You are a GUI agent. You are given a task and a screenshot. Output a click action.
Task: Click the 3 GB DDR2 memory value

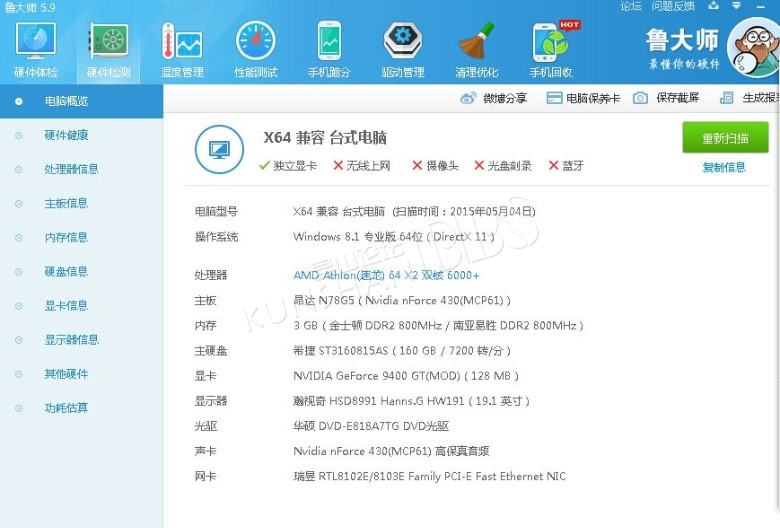click(438, 325)
